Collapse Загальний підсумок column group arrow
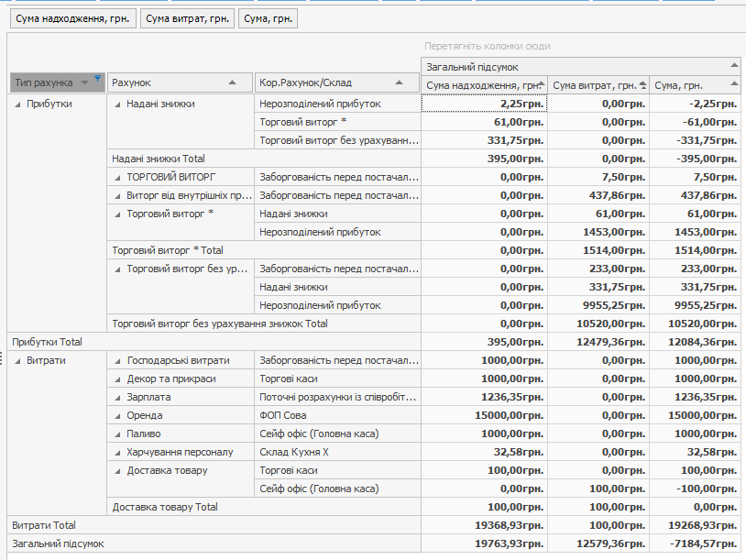This screenshot has width=746, height=560. click(733, 67)
